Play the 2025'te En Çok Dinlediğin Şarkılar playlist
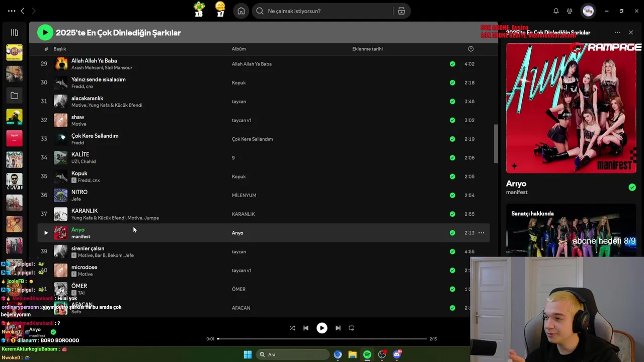Viewport: 644px width, 362px height. tap(45, 33)
